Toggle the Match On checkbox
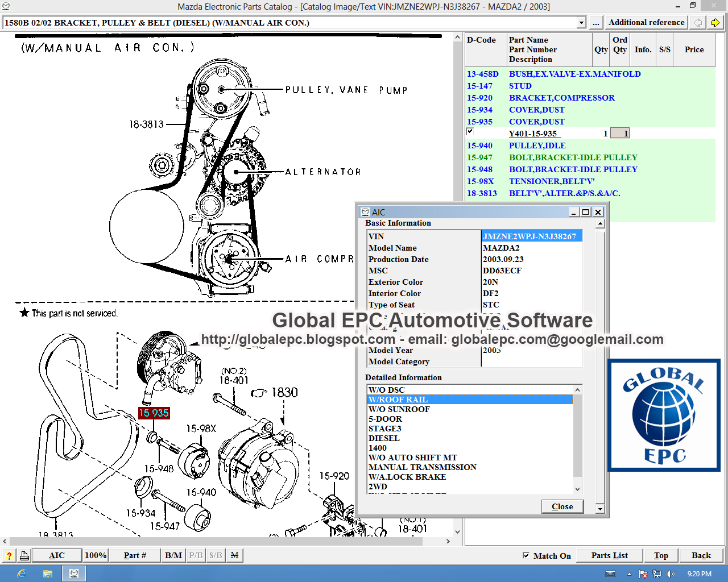The height and width of the screenshot is (582, 728). click(x=526, y=555)
